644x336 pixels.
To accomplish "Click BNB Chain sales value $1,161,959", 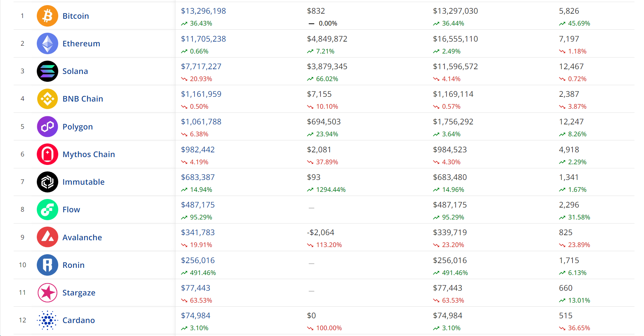I will (x=201, y=94).
